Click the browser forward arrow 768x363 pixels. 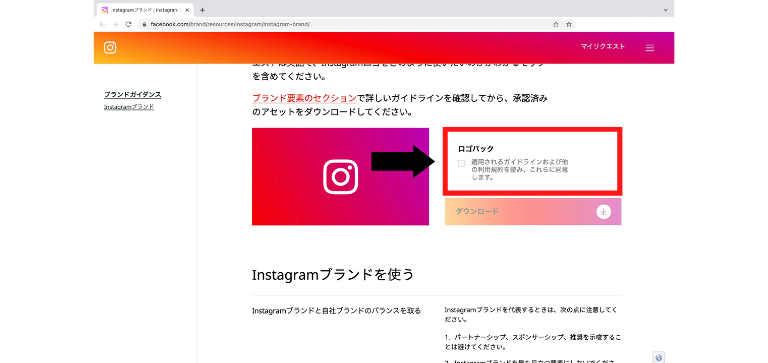click(x=116, y=24)
